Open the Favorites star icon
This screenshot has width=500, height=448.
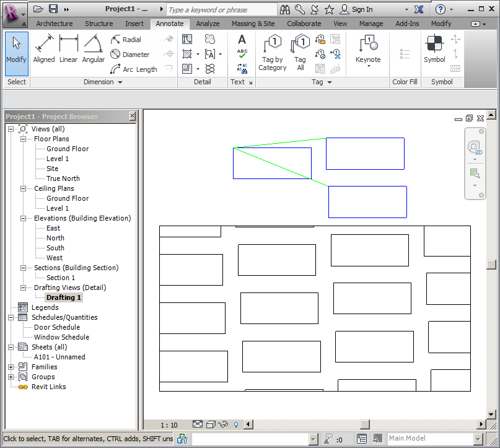point(329,9)
